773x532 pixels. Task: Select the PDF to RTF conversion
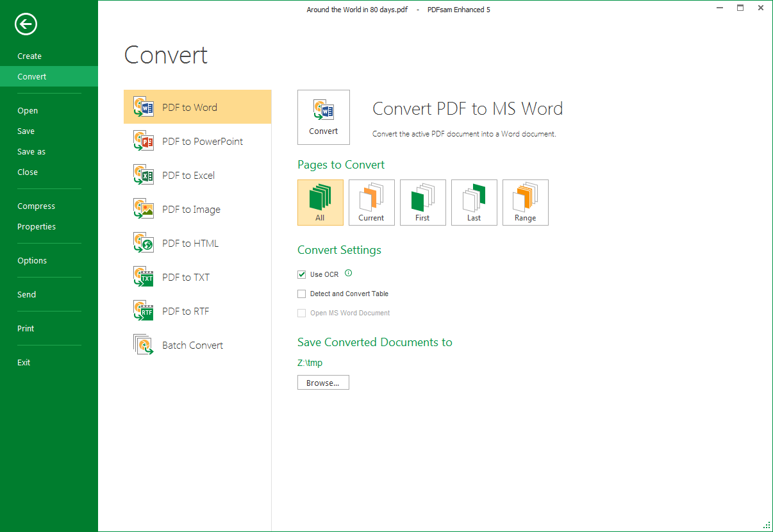(x=197, y=311)
